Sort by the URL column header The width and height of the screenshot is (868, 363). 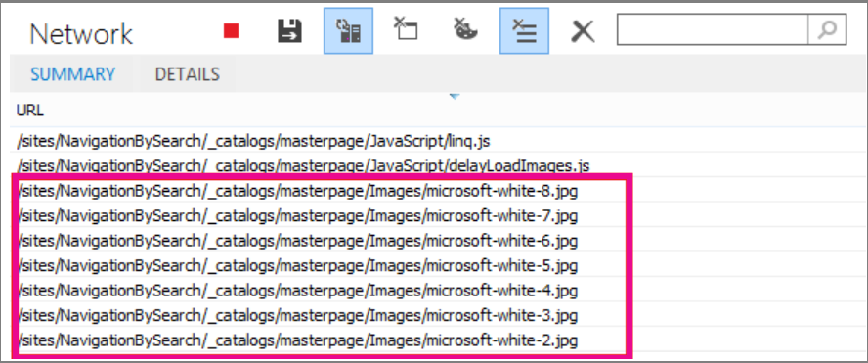pyautogui.click(x=30, y=111)
